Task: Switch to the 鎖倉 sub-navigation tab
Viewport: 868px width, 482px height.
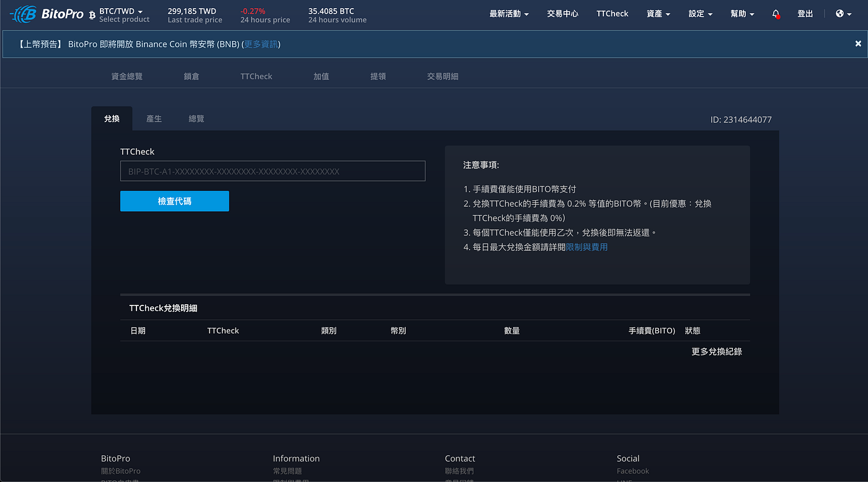Action: pos(192,76)
